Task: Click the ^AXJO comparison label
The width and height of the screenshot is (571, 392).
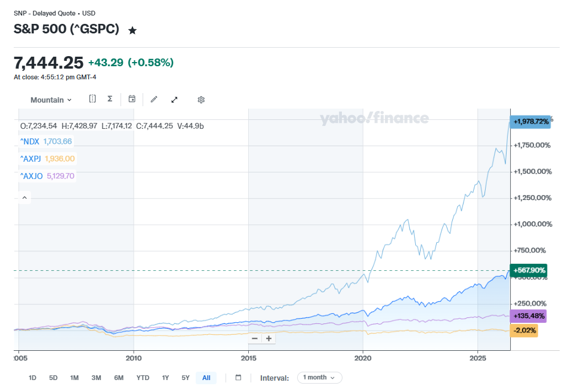Action: coord(31,177)
